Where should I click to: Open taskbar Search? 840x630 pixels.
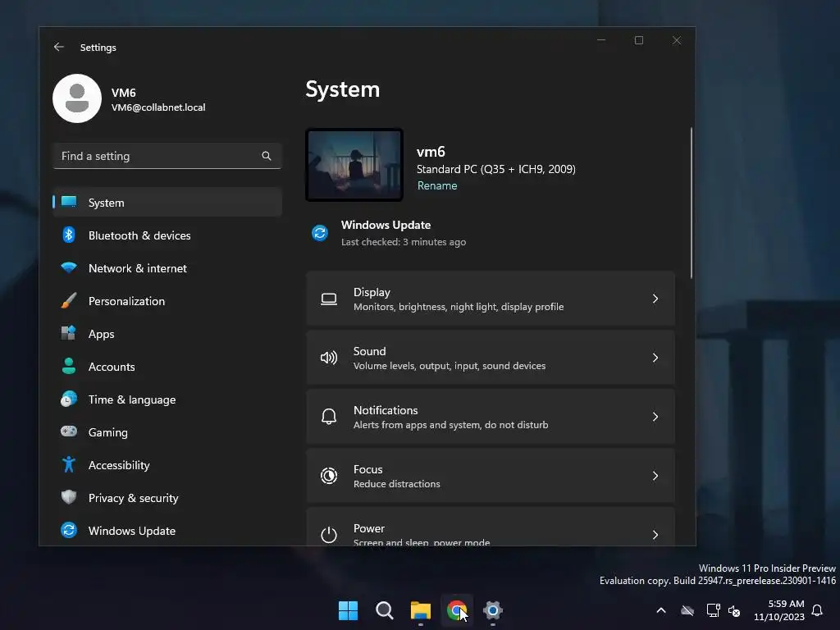384,610
